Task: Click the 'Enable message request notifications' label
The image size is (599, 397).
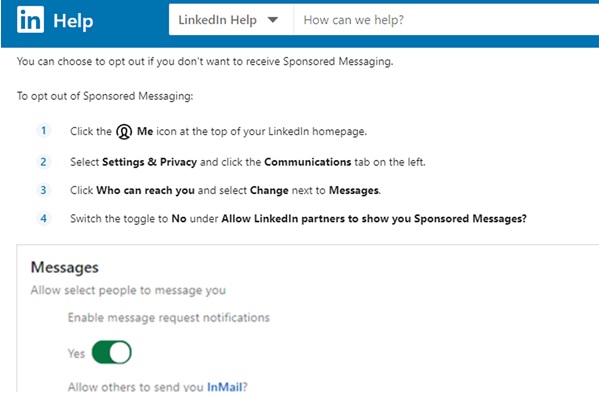Action: (168, 318)
